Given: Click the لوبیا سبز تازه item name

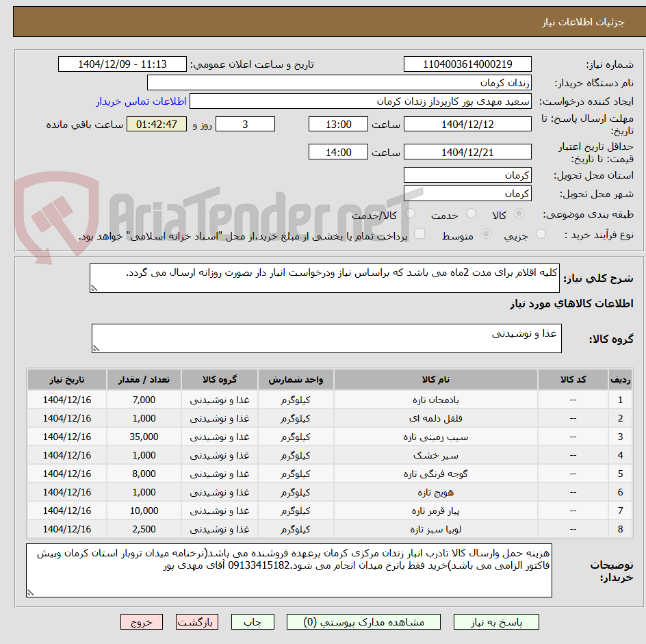Looking at the screenshot, I should tap(435, 529).
